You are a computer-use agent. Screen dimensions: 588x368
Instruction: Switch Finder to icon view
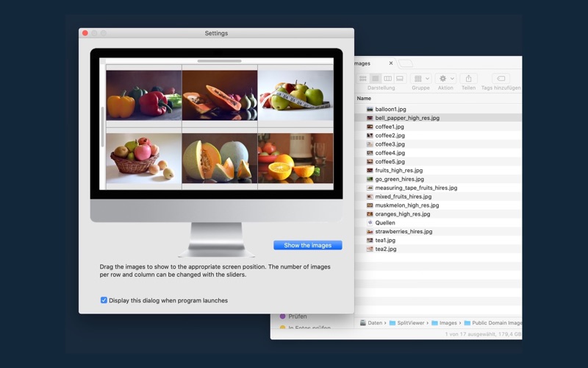362,79
